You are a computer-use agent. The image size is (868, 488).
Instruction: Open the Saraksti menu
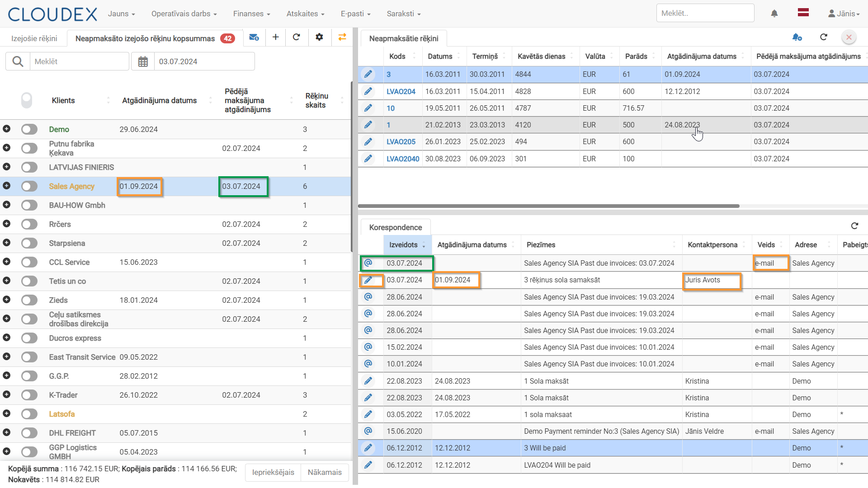tap(403, 14)
